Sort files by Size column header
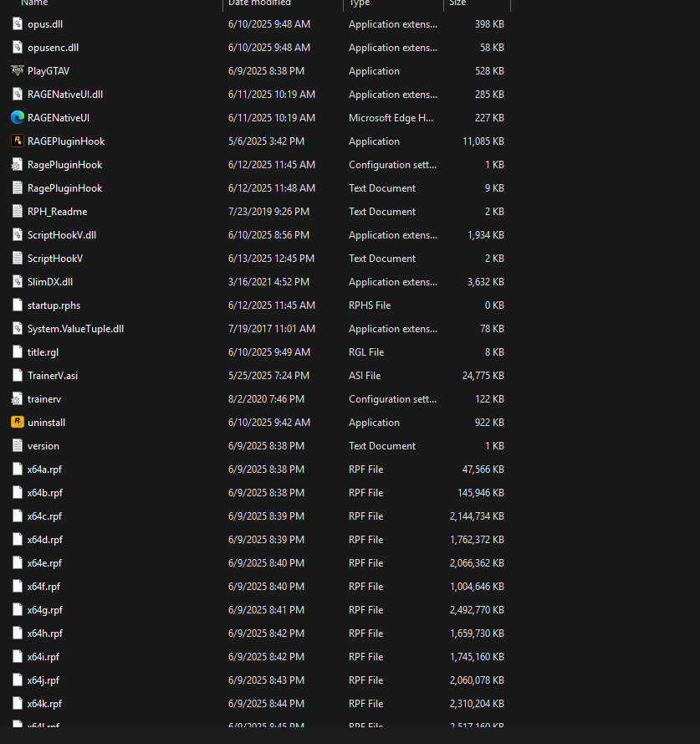 (458, 3)
